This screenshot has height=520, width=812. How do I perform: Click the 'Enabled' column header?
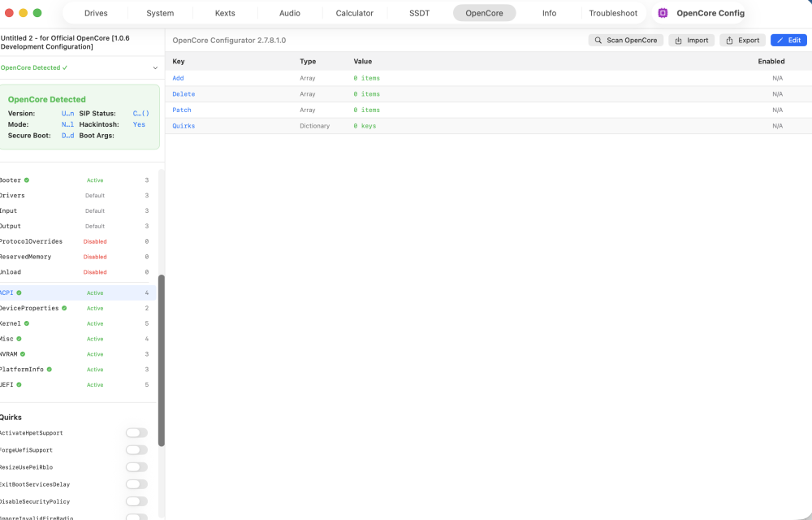[771, 62]
